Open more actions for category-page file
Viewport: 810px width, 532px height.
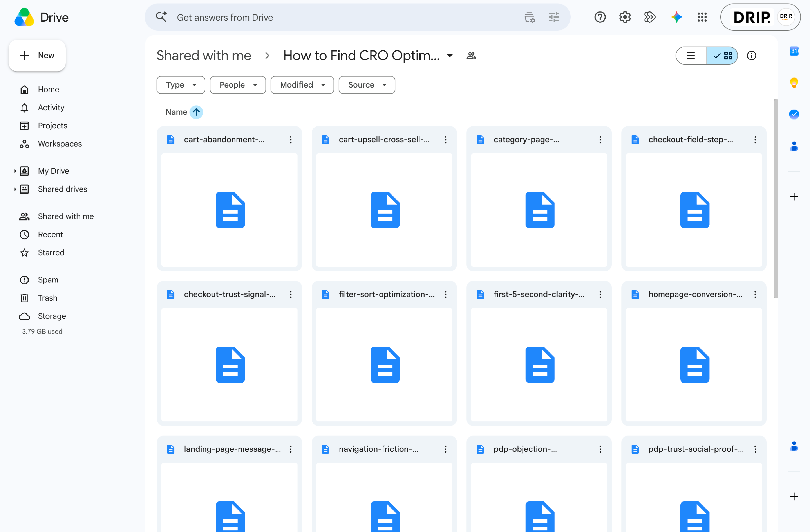click(600, 139)
